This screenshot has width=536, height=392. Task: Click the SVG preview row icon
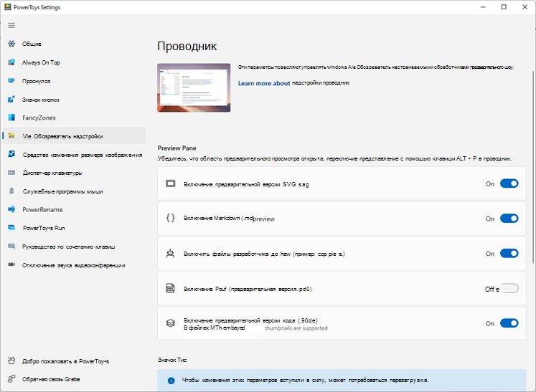click(170, 183)
